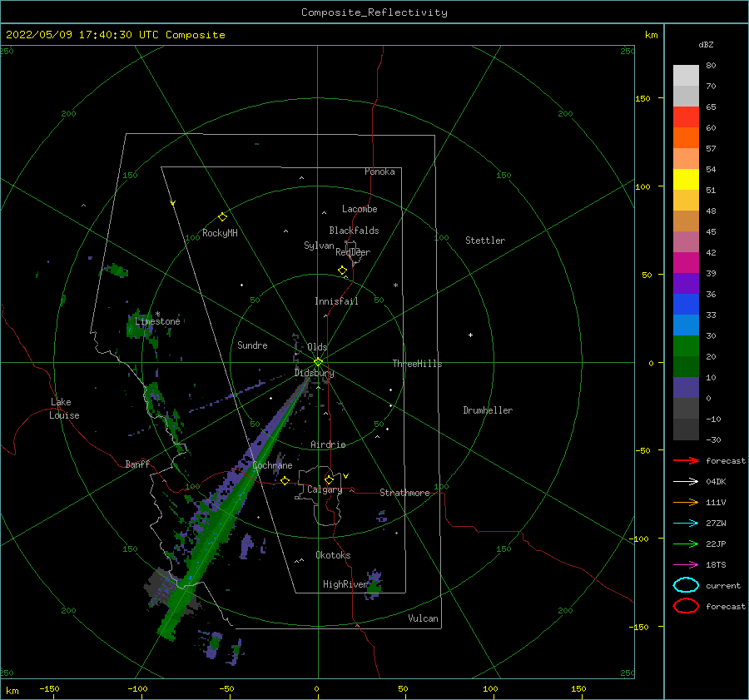Click the purple 39 dBZ color swatch
The width and height of the screenshot is (749, 700).
(x=686, y=283)
